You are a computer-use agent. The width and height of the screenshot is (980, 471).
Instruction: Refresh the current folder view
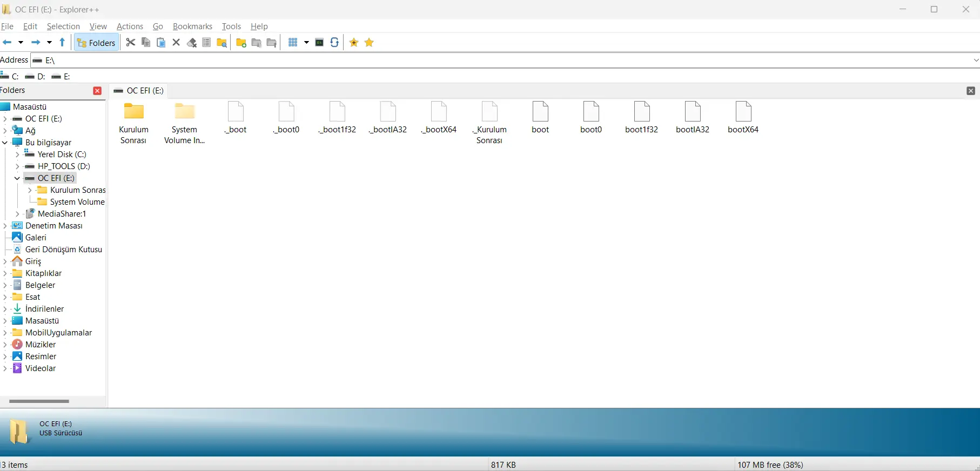tap(334, 43)
